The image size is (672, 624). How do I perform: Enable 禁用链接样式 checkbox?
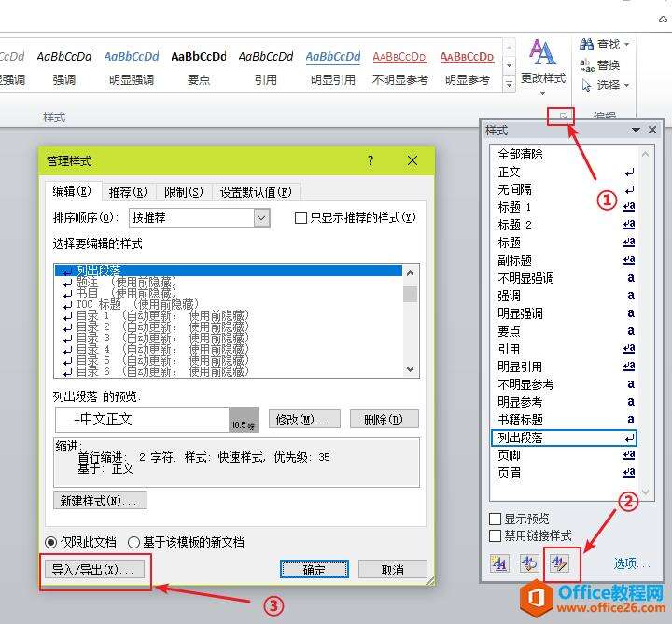coord(495,535)
